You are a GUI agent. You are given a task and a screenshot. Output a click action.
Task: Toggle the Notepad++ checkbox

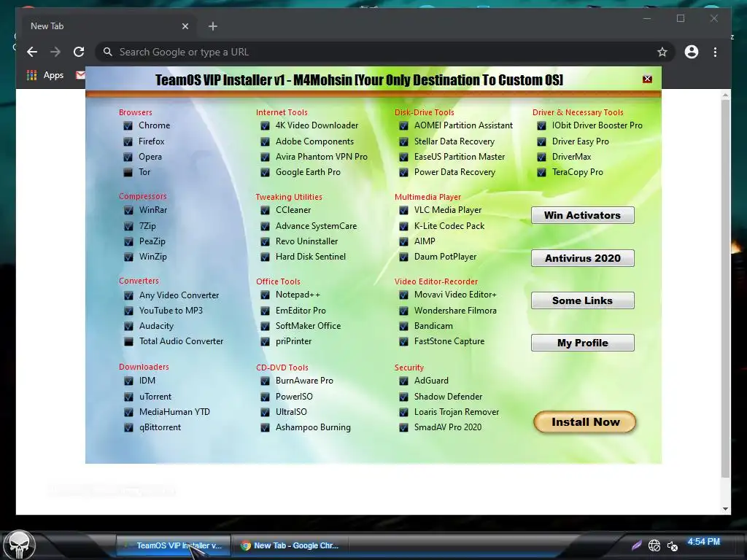(x=265, y=295)
